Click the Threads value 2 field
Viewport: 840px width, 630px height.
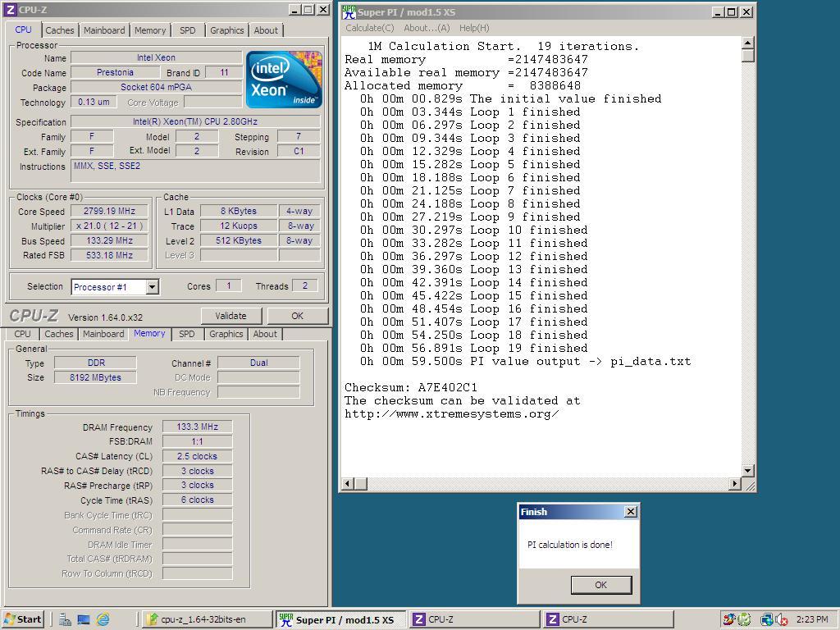click(305, 286)
